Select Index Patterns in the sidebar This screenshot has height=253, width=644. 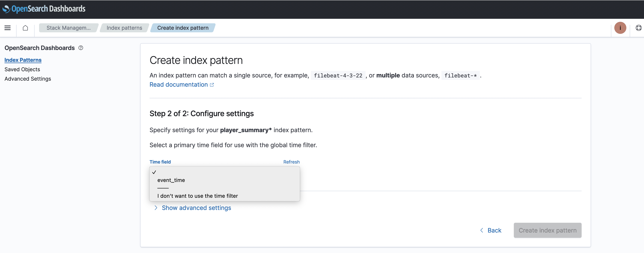23,60
